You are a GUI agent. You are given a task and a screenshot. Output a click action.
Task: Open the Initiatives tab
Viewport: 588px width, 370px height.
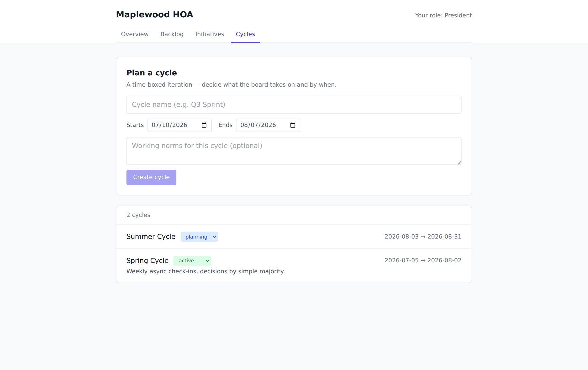coord(210,34)
